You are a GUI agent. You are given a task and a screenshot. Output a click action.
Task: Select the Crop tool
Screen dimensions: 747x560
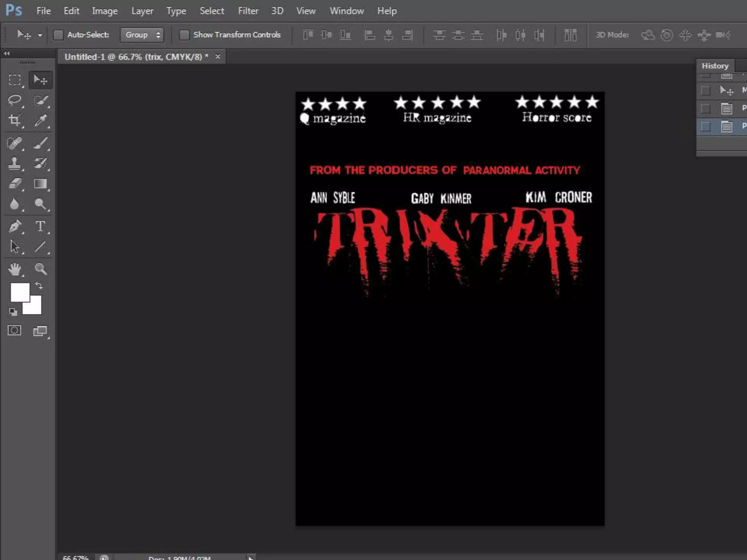pos(15,120)
